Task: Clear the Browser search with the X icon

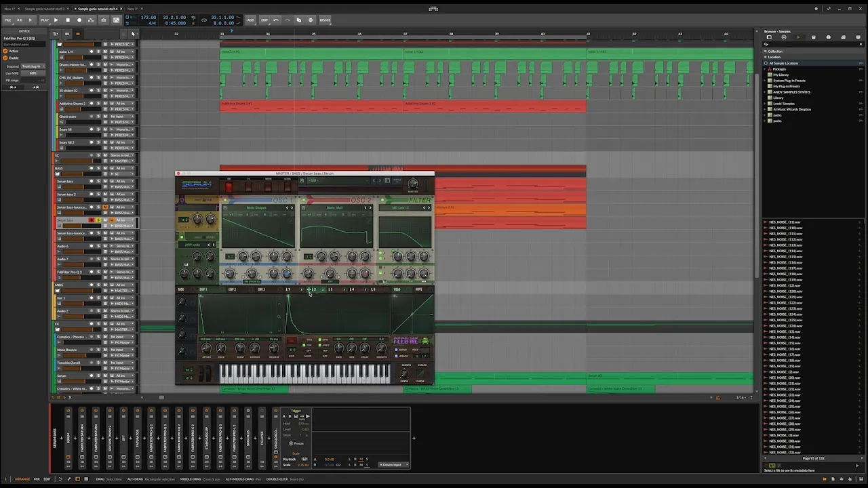Action: 861,44
